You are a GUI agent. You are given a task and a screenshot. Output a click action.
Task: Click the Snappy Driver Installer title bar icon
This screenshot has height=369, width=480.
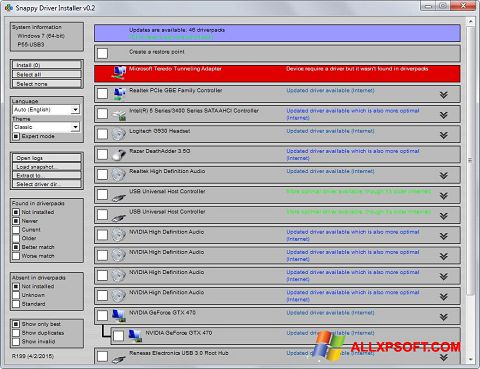tap(9, 7)
